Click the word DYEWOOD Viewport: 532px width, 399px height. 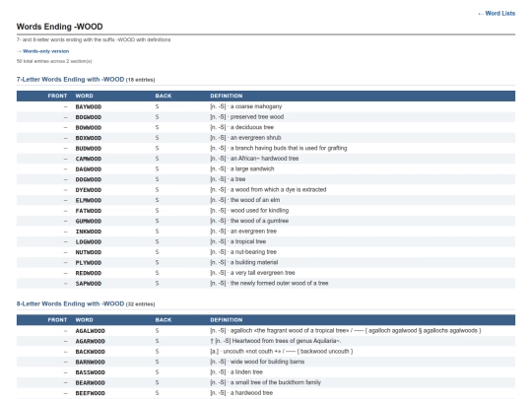point(89,190)
